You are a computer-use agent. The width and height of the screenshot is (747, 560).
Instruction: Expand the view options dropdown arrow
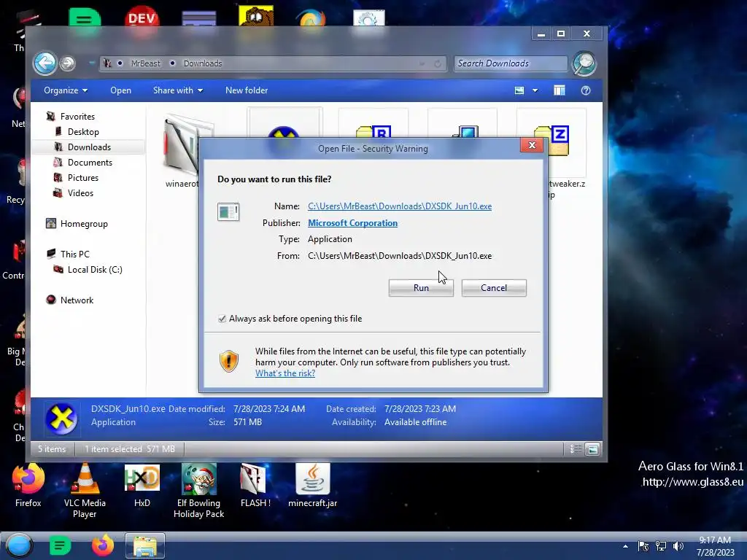pos(535,90)
